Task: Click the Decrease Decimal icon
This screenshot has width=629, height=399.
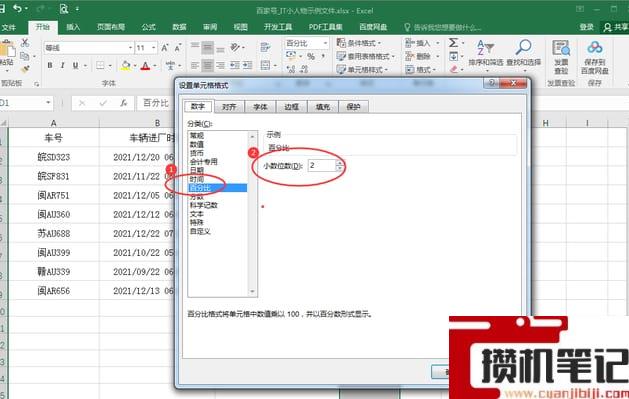Action: pyautogui.click(x=304, y=69)
